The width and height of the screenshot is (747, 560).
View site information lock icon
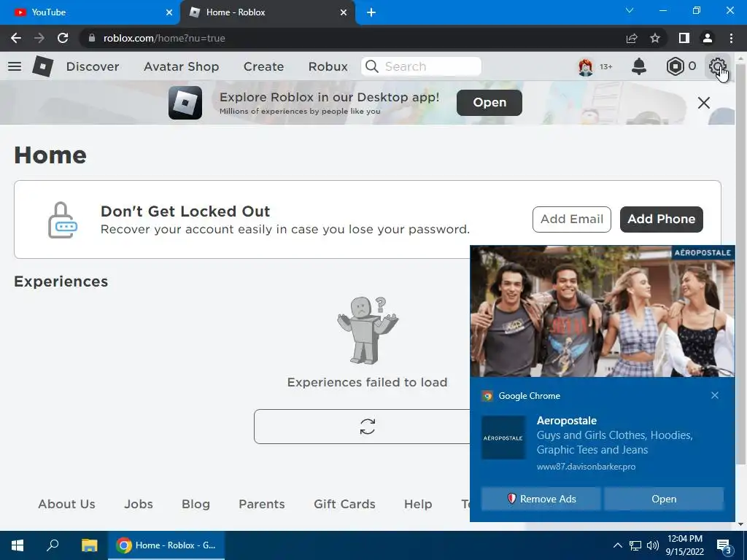(x=92, y=38)
